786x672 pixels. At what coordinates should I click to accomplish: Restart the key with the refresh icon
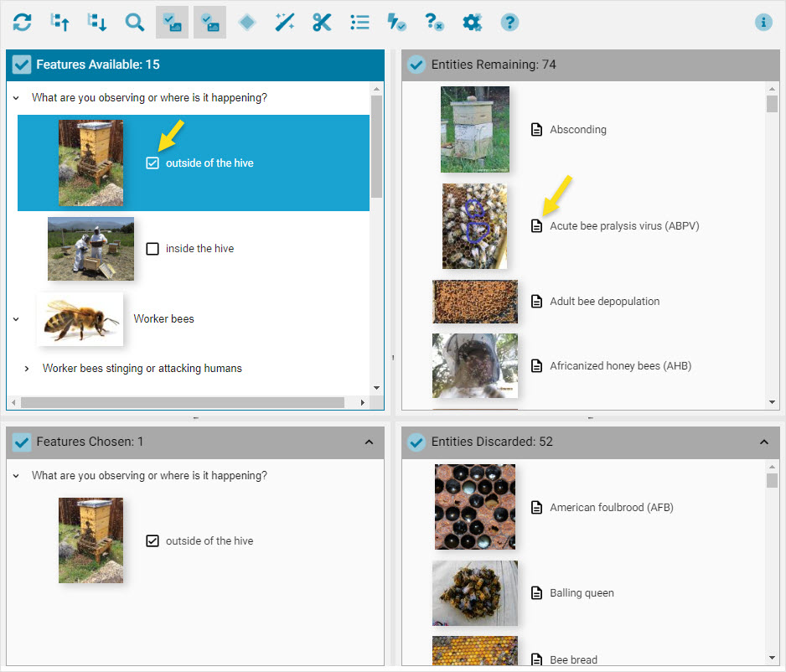22,22
